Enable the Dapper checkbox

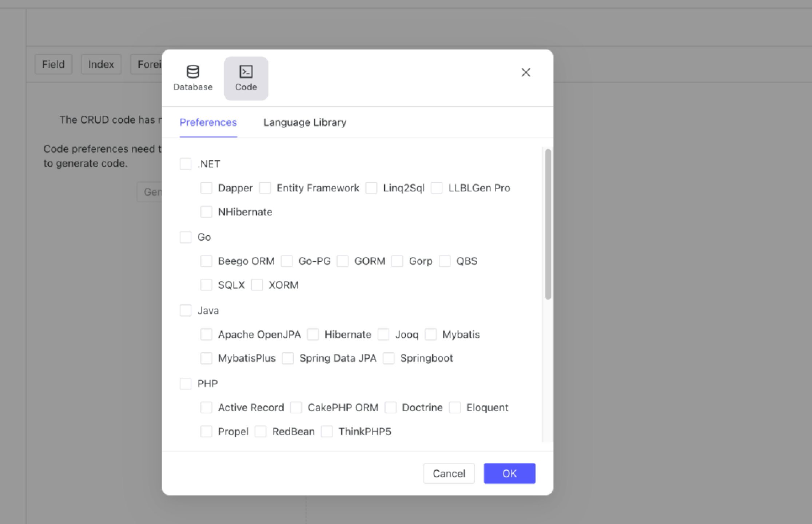(x=206, y=188)
